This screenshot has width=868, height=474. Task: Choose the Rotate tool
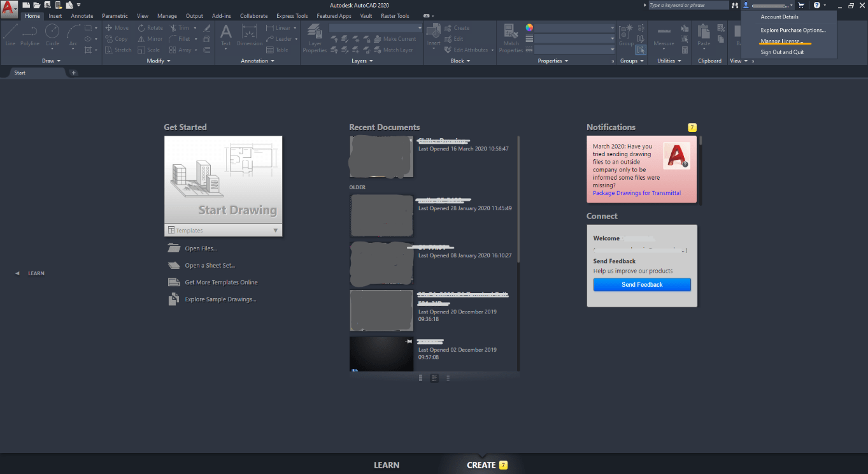coord(150,28)
